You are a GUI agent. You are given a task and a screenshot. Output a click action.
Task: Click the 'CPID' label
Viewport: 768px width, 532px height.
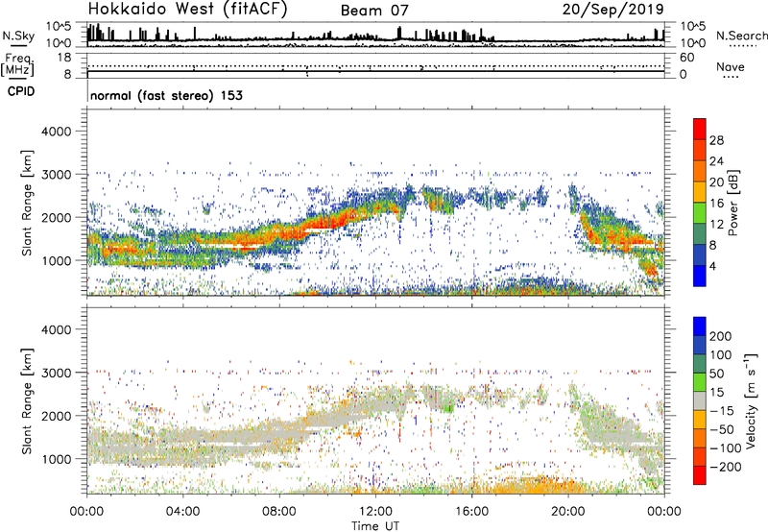tap(21, 91)
